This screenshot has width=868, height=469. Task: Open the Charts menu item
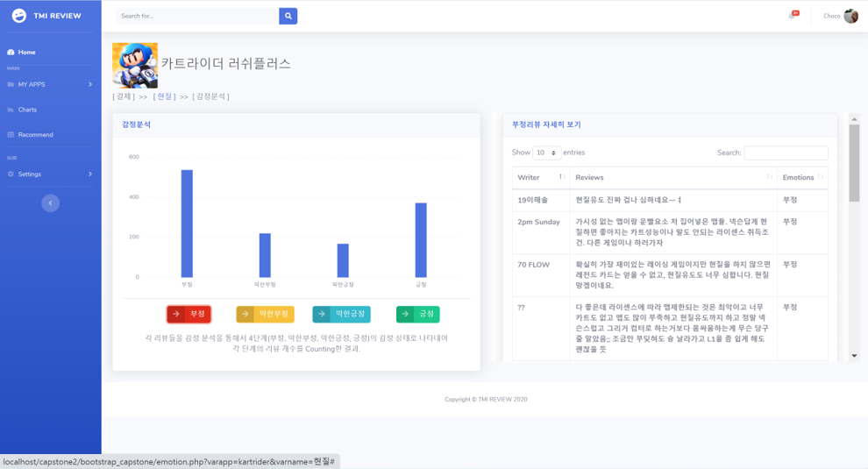click(x=27, y=110)
